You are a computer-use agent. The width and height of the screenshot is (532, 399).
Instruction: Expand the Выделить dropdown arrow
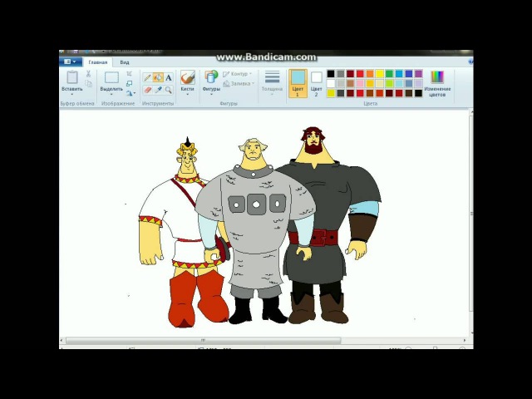point(111,95)
